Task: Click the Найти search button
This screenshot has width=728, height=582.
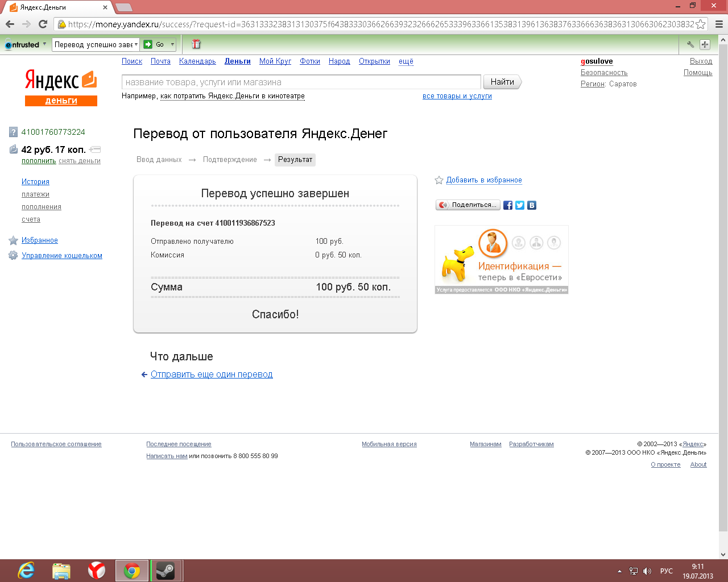Action: [x=503, y=82]
